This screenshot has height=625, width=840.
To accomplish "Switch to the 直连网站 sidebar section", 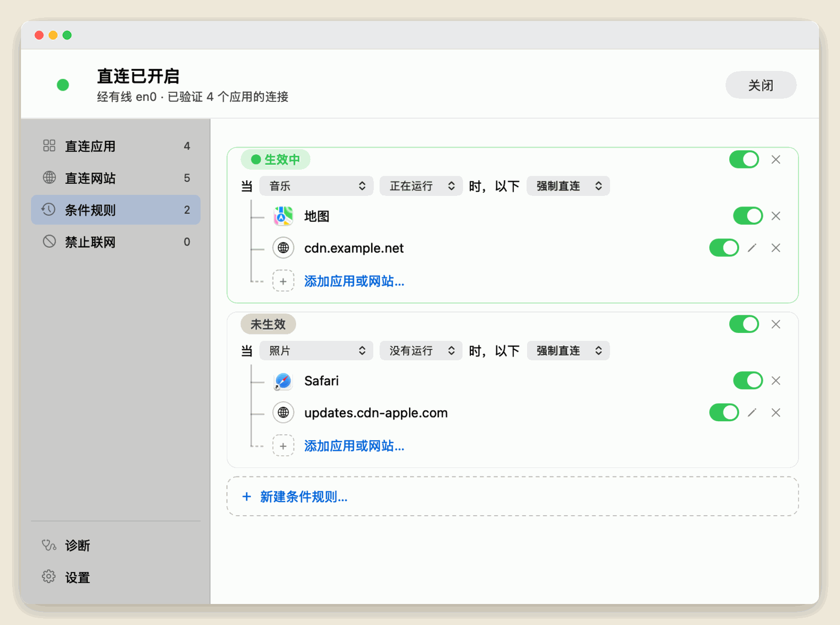I will 115,178.
